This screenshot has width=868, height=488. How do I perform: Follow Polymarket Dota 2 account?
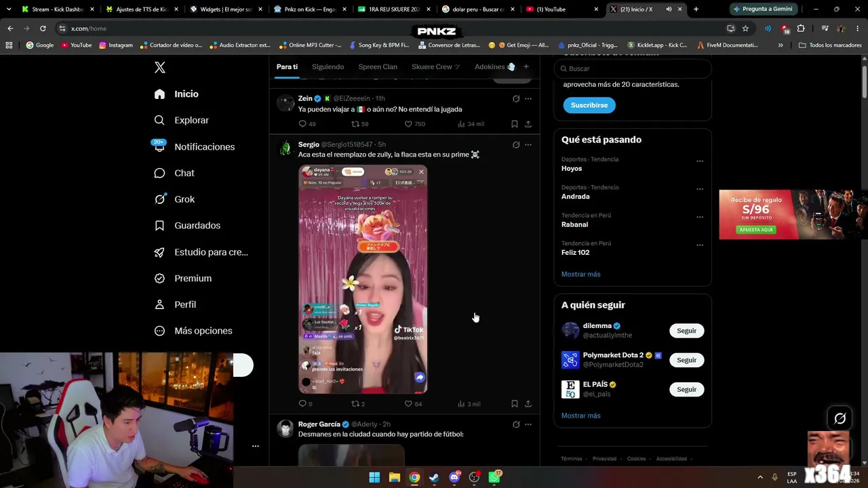coord(686,360)
